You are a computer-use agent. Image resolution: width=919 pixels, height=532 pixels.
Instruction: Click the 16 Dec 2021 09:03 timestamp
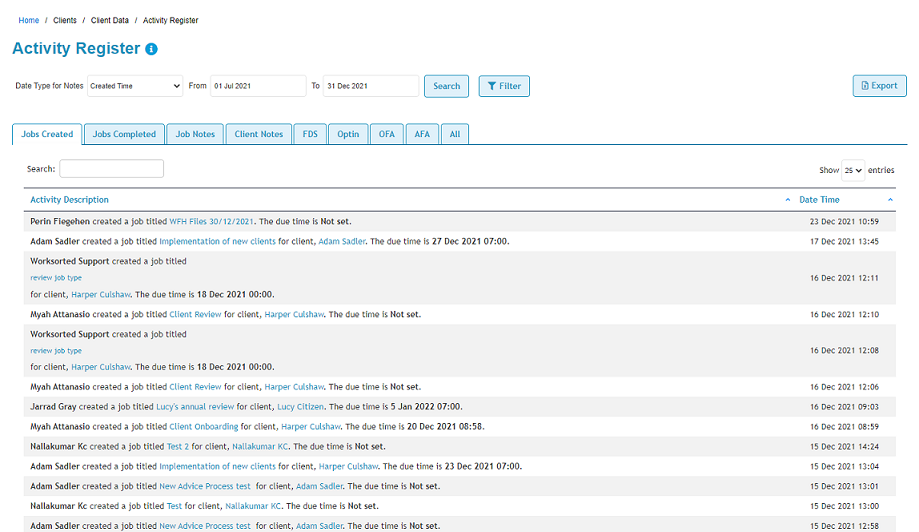[x=844, y=407]
